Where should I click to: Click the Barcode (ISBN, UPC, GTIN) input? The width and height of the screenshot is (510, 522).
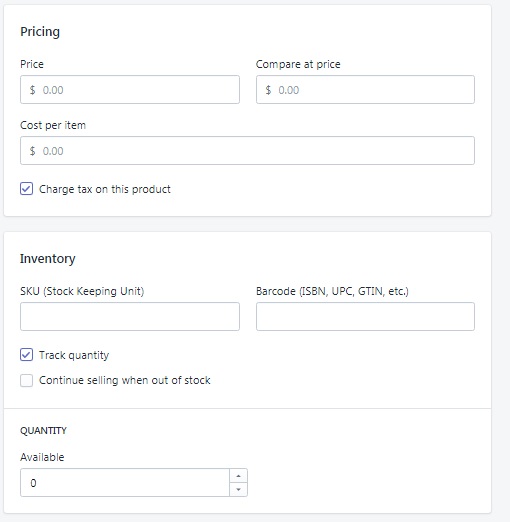tap(365, 317)
